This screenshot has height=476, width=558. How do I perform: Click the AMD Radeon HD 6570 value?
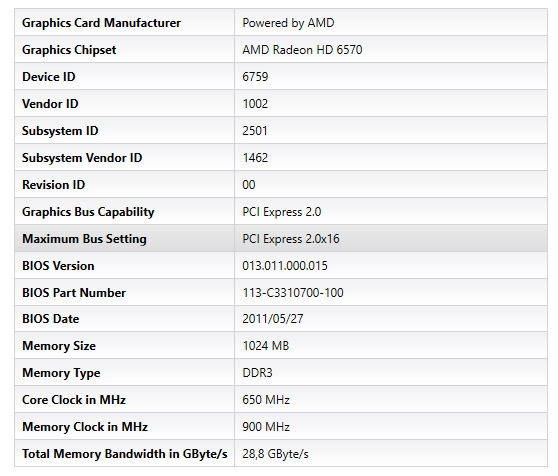click(302, 50)
